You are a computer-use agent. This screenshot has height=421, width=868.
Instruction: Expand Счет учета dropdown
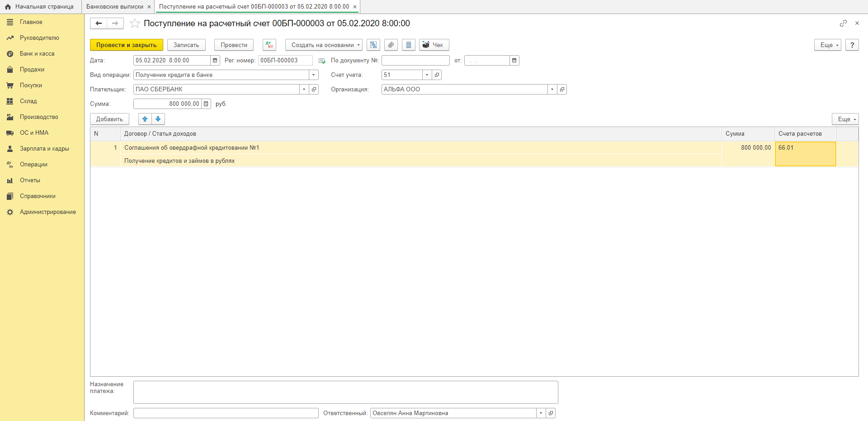(427, 75)
